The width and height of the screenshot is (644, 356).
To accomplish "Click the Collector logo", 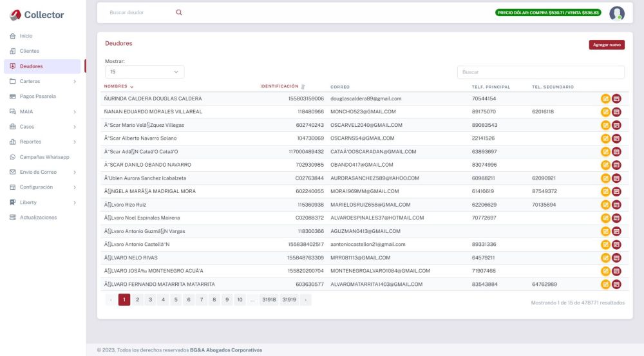I will (37, 15).
